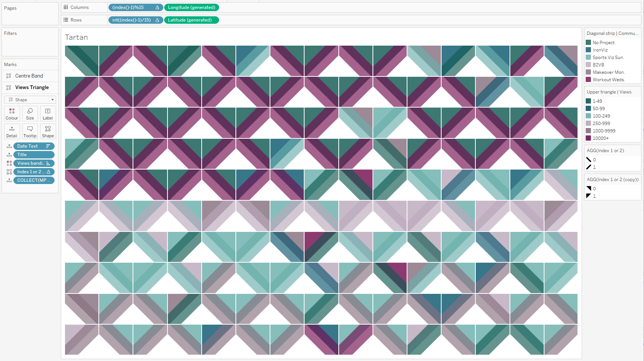This screenshot has height=361, width=644.
Task: Click the Columns shelf icon
Action: 66,7
